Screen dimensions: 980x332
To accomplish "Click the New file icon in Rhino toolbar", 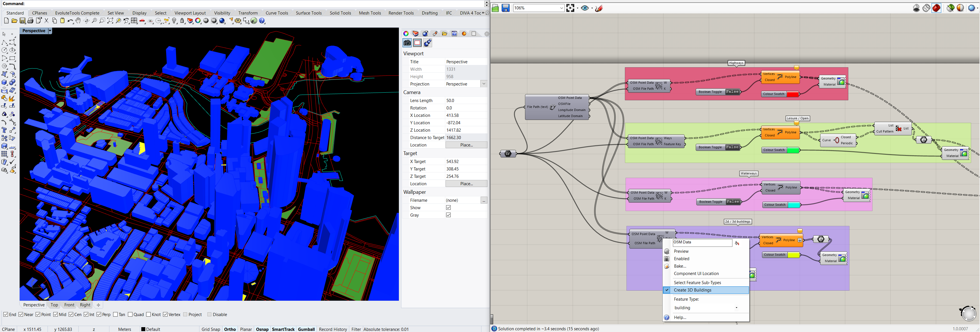I will click(x=6, y=21).
